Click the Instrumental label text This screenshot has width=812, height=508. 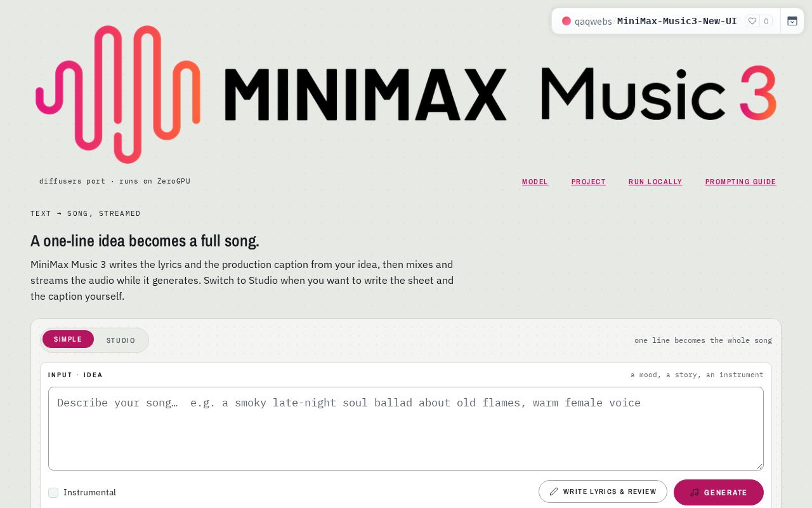pyautogui.click(x=89, y=492)
